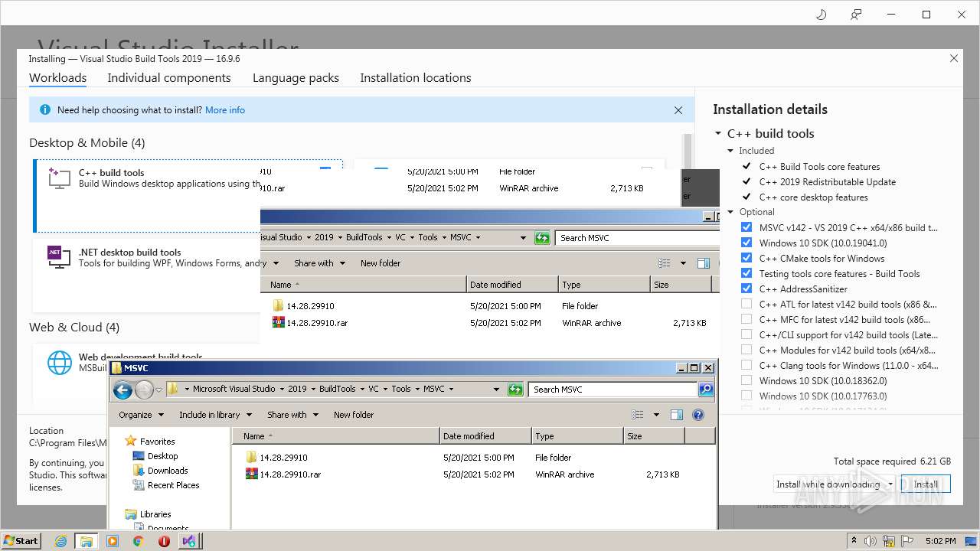This screenshot has height=551, width=980.
Task: Select the 14.28.29910.rar archive in front window
Action: (283, 474)
